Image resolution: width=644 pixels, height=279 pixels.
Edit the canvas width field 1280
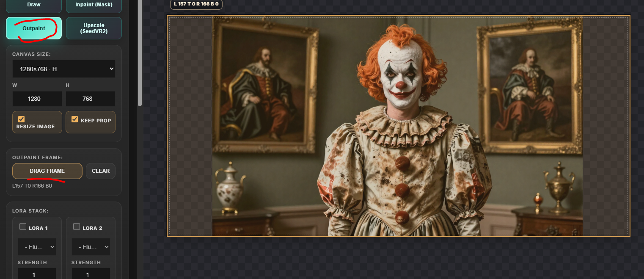pyautogui.click(x=37, y=99)
